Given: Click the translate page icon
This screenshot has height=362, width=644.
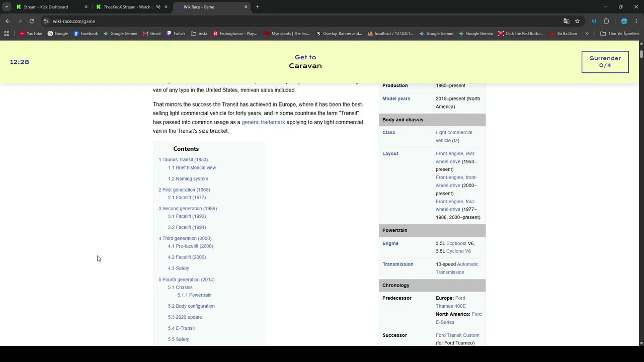Looking at the screenshot, I should 567,21.
